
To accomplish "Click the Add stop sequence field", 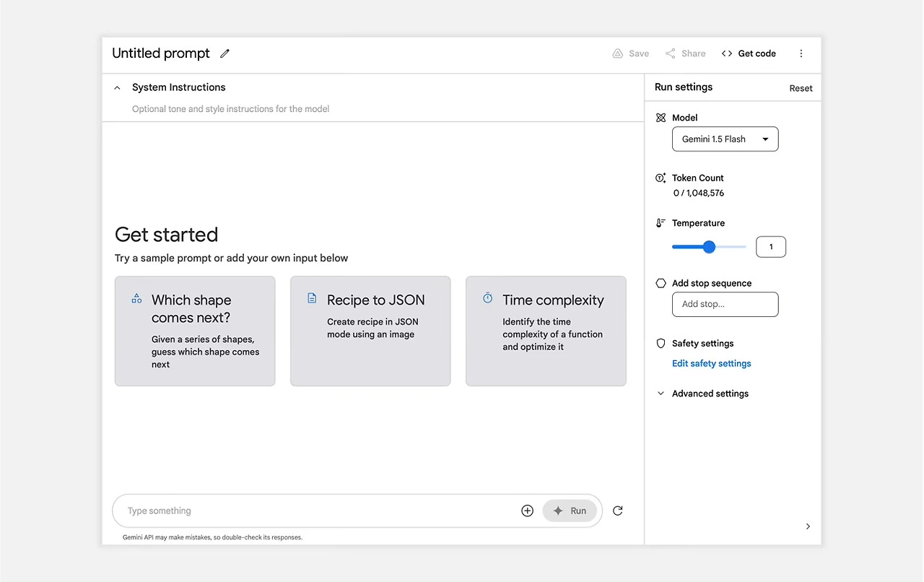I will [x=725, y=304].
